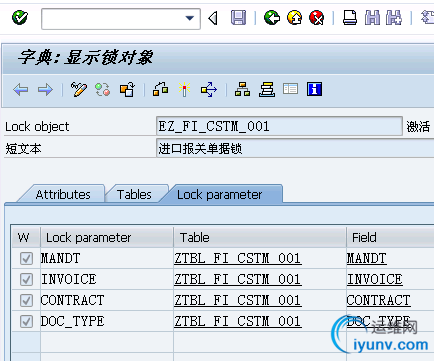Select the Lock parameter tab
Screen dimensions: 434x361
220,194
